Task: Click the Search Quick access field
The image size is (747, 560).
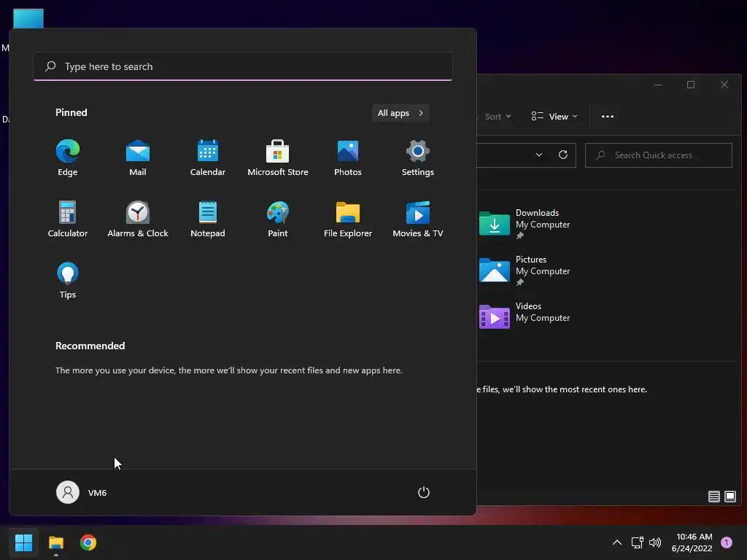Action: [x=659, y=155]
